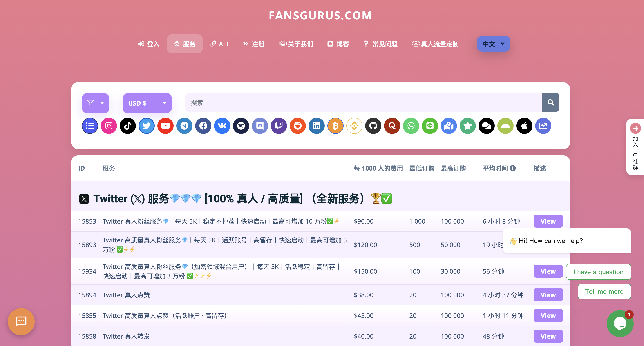This screenshot has width=644, height=346.
Task: Expand the USD $ currency dropdown
Action: (147, 103)
